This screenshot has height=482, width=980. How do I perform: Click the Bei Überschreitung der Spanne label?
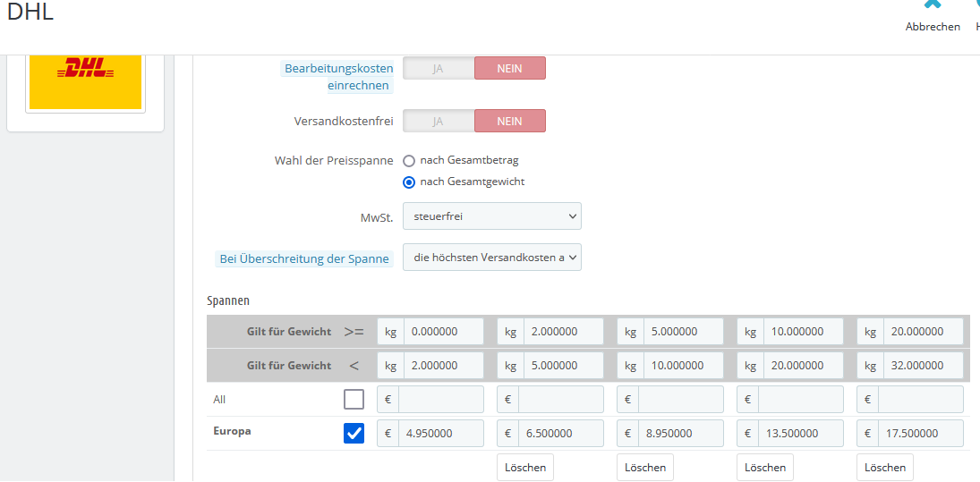[x=304, y=258]
